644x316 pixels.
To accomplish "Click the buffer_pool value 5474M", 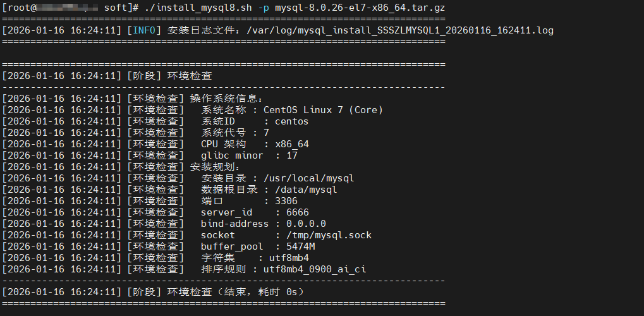I will coord(300,246).
